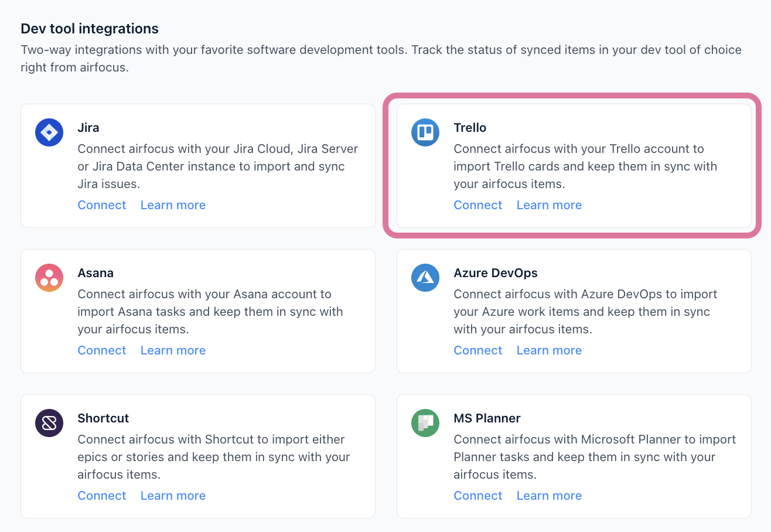Image resolution: width=771 pixels, height=532 pixels.
Task: Click the Two-way integrations intro paragraph
Action: point(381,59)
